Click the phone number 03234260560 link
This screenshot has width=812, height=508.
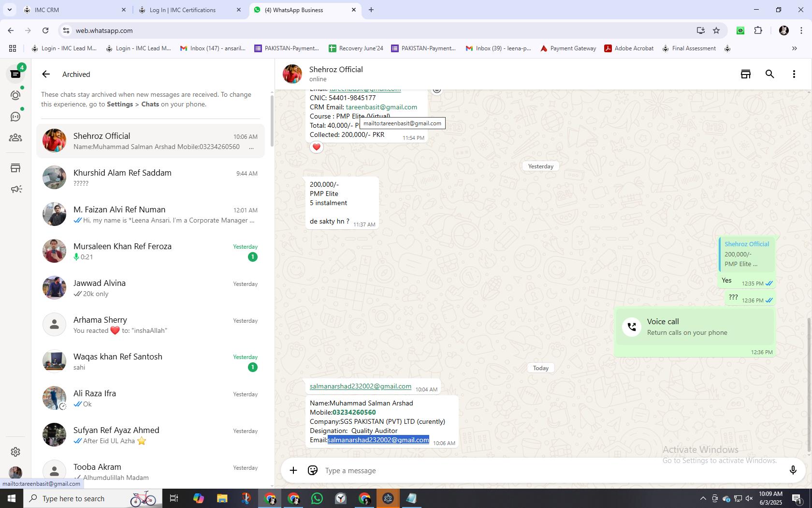click(354, 412)
